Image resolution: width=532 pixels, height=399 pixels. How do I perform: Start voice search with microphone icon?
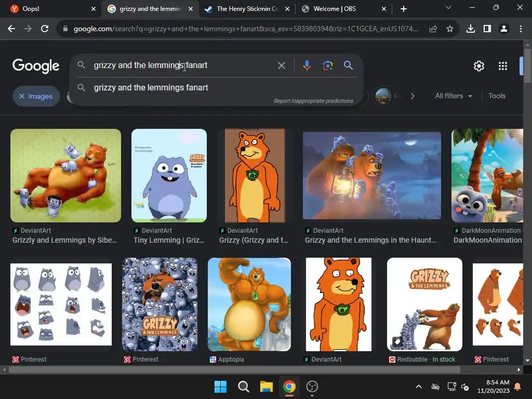tap(307, 65)
